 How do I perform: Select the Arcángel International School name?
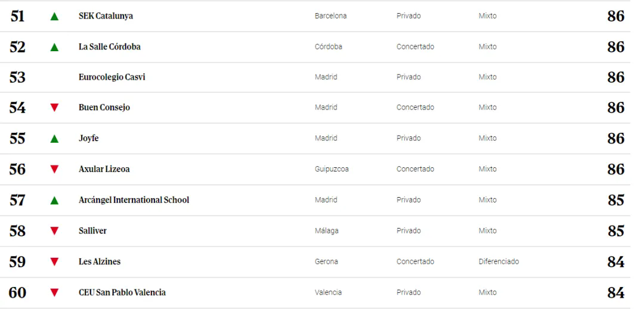[134, 200]
